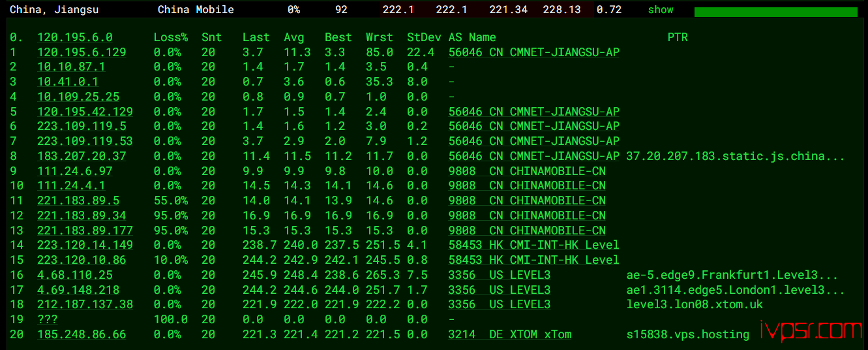This screenshot has height=350, width=868.
Task: Open IP link 10.109.25.25
Action: tap(78, 97)
